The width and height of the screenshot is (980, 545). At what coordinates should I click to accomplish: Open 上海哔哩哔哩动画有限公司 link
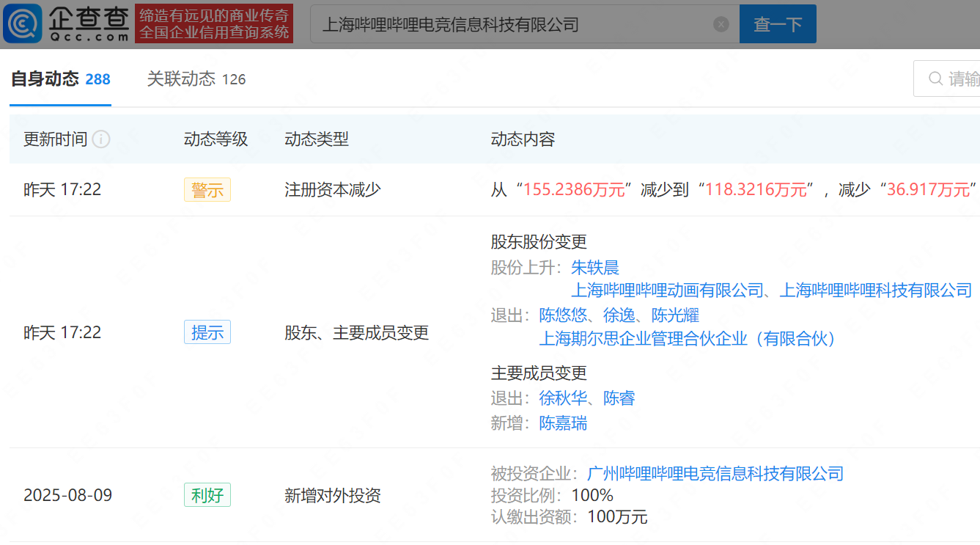667,290
